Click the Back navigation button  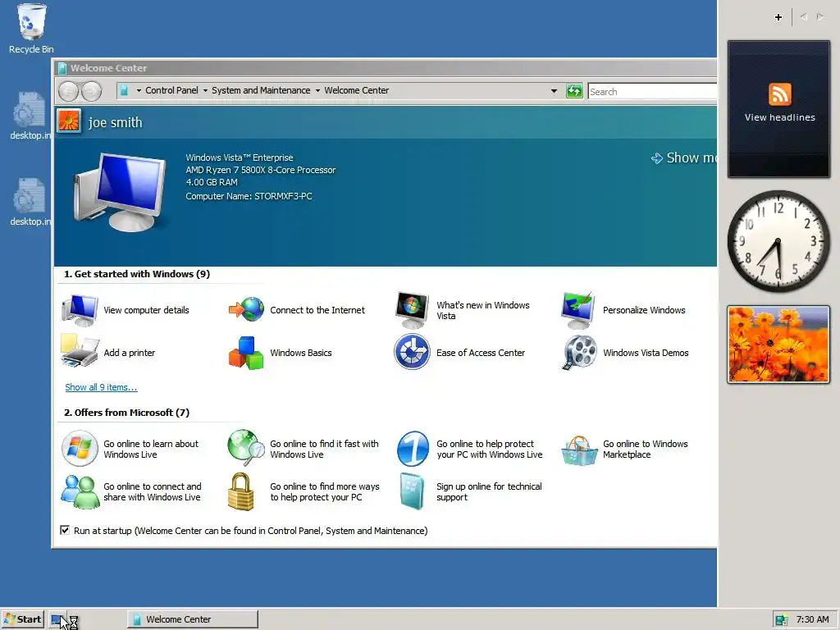[x=69, y=91]
